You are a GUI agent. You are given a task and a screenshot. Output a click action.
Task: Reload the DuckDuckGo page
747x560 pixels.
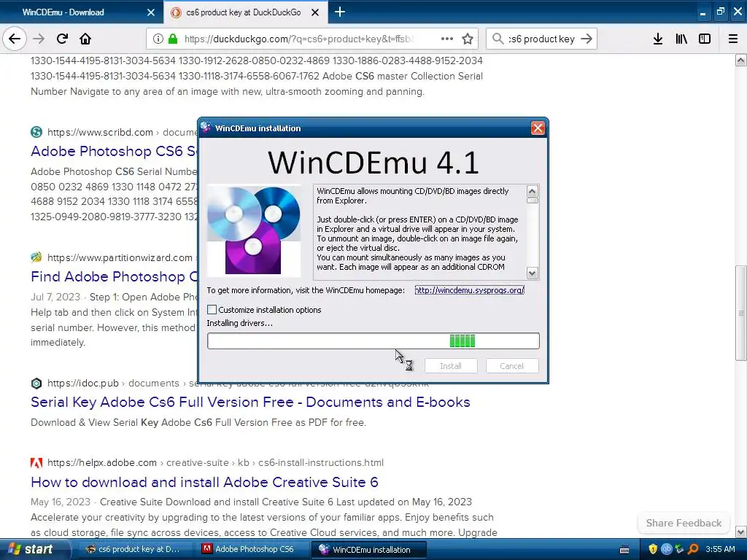tap(62, 39)
